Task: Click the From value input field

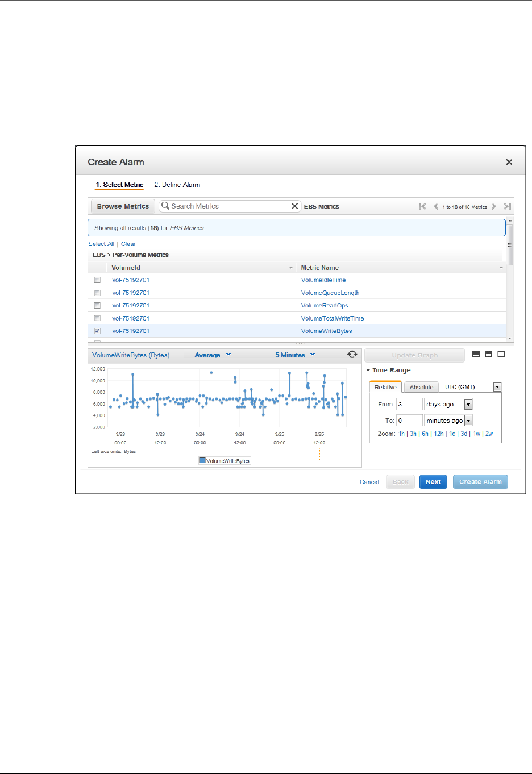Action: click(x=409, y=404)
